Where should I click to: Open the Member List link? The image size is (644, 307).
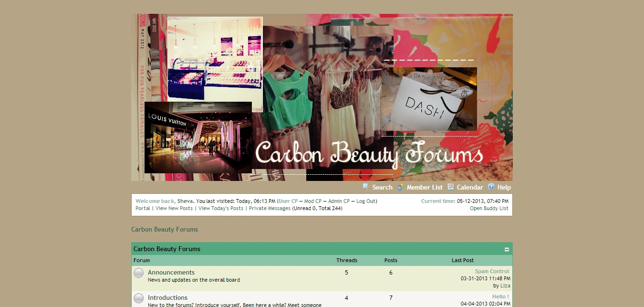(x=425, y=187)
